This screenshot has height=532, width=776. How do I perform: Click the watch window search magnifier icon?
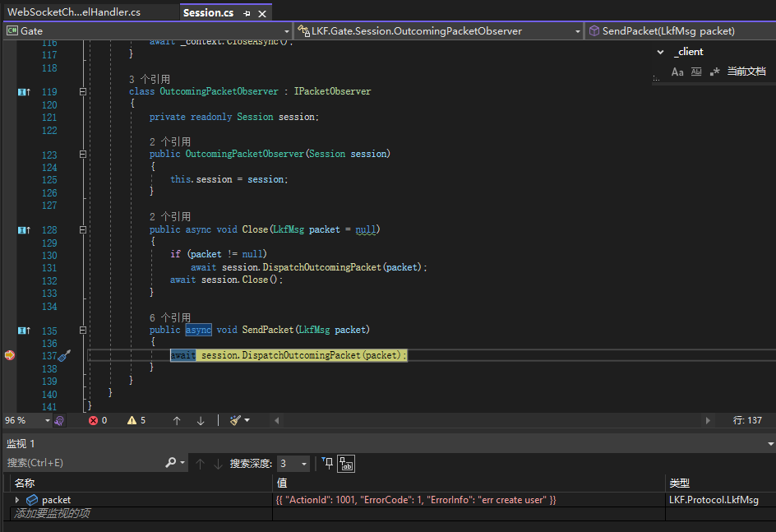[170, 463]
